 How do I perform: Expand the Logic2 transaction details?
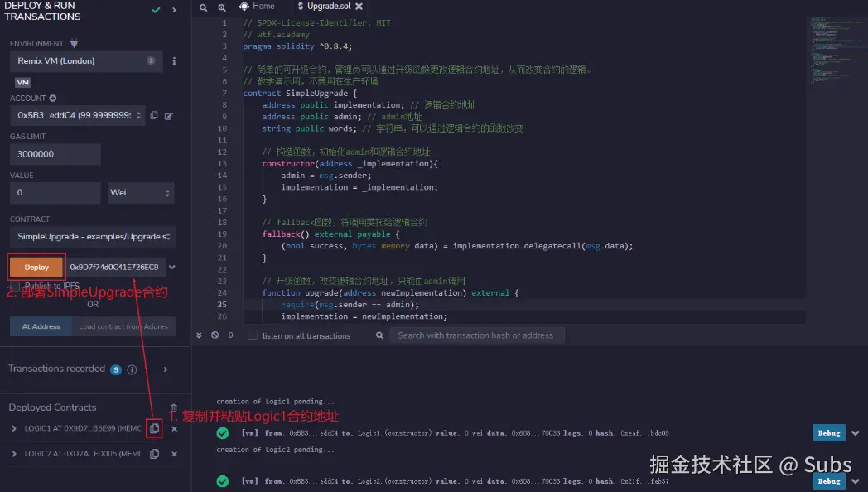click(856, 481)
